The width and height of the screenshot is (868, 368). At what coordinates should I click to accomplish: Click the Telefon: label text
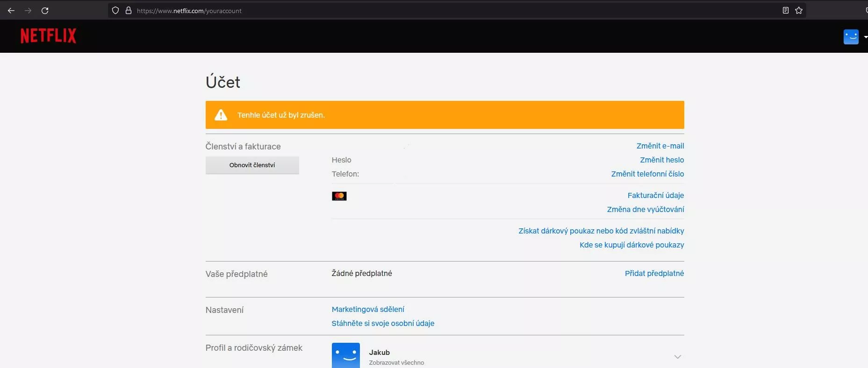(345, 174)
